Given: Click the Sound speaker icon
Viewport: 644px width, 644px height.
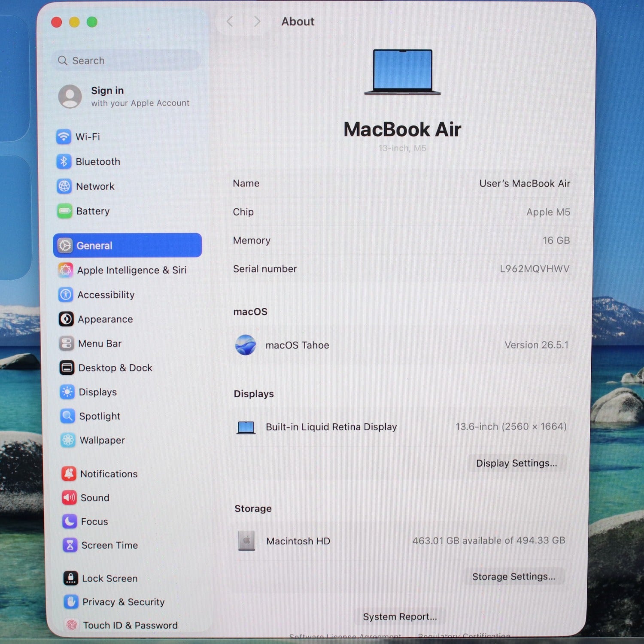Looking at the screenshot, I should click(x=70, y=498).
